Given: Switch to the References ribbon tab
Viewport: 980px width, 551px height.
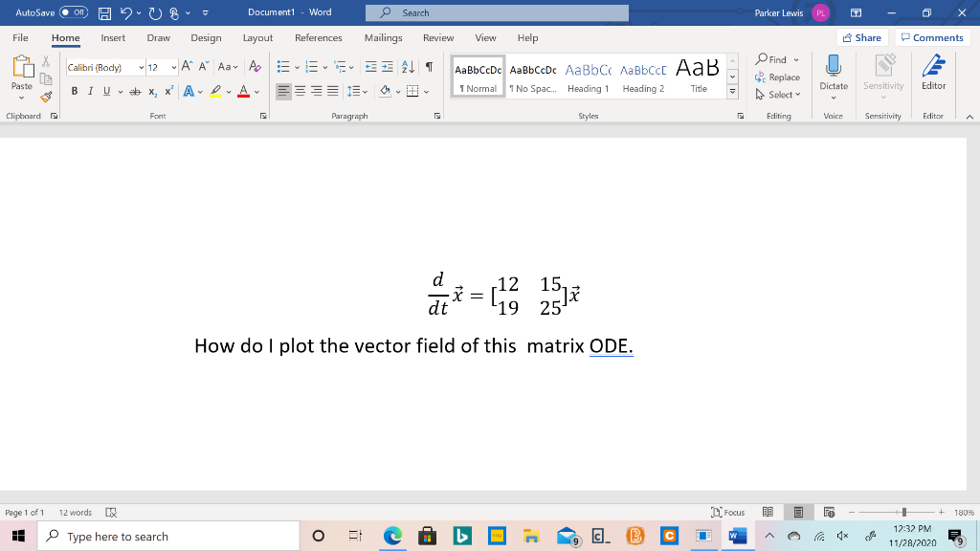Looking at the screenshot, I should coord(318,38).
